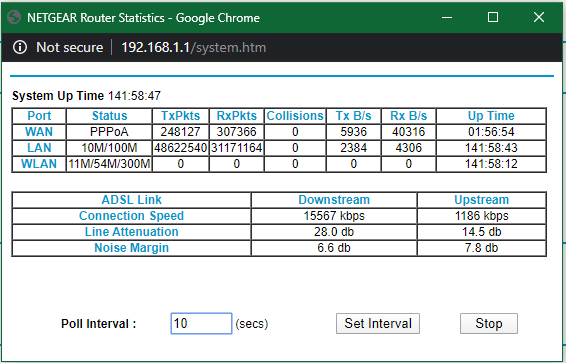Image resolution: width=566 pixels, height=363 pixels.
Task: Click downstream noise margin 6.6 db
Action: pyautogui.click(x=334, y=248)
